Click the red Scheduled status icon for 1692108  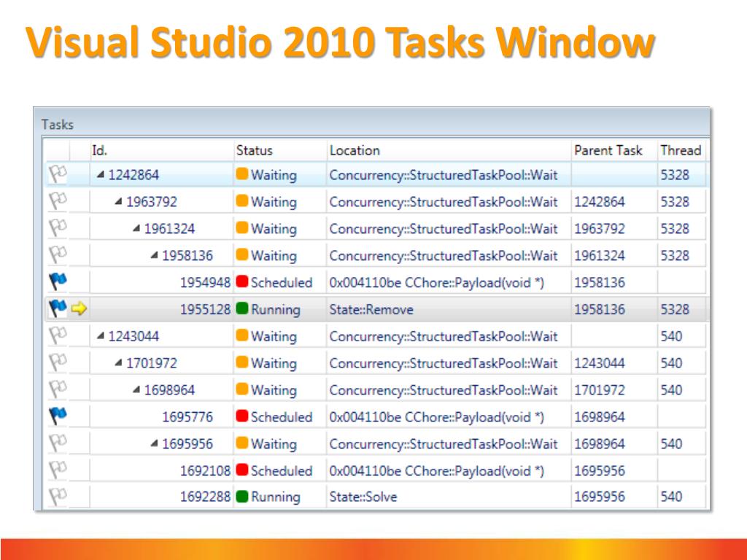point(242,470)
